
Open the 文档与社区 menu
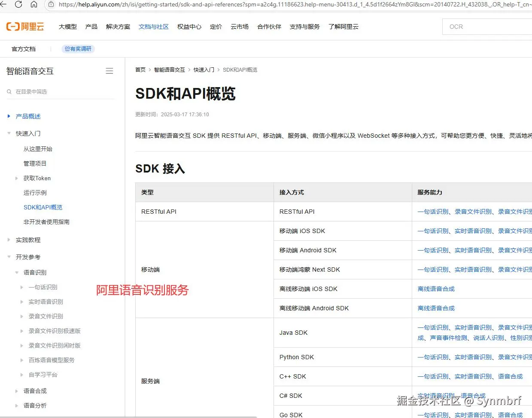point(154,27)
